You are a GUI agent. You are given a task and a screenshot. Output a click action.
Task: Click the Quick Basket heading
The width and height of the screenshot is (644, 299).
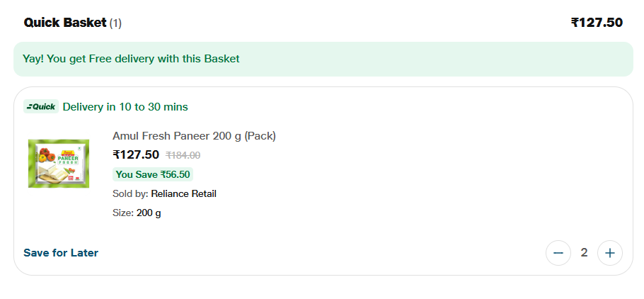(x=64, y=23)
